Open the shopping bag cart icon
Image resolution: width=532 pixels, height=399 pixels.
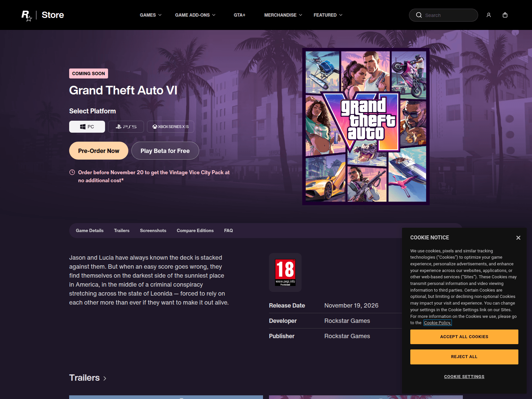pos(505,15)
